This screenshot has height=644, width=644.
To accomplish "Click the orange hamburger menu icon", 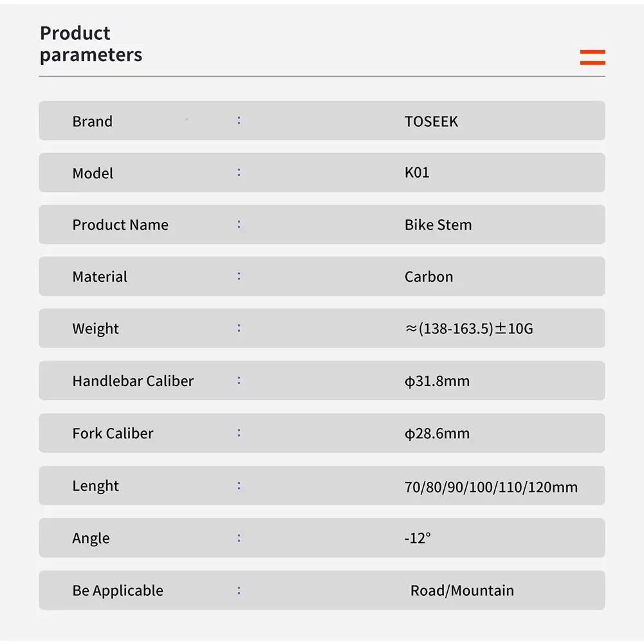I will (593, 57).
